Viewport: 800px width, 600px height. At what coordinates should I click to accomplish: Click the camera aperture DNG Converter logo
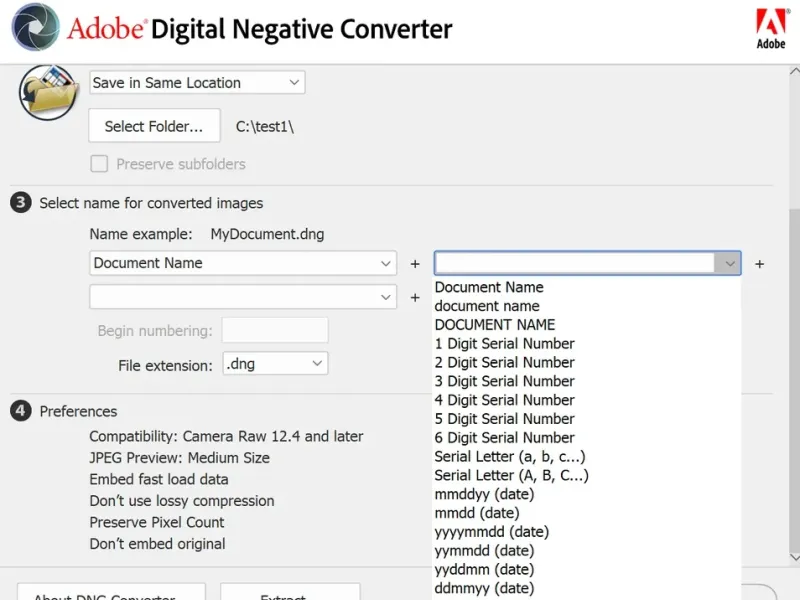(x=32, y=28)
